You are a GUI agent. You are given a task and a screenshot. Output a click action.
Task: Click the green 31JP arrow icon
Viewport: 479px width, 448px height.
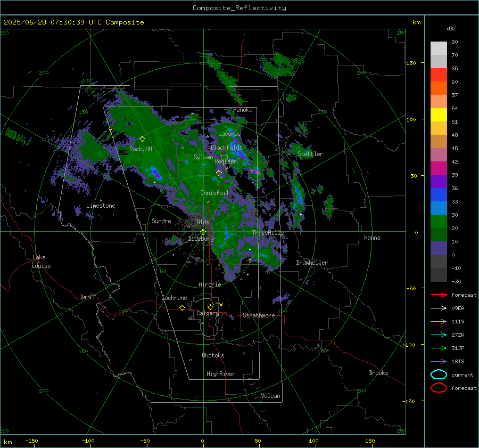439,348
